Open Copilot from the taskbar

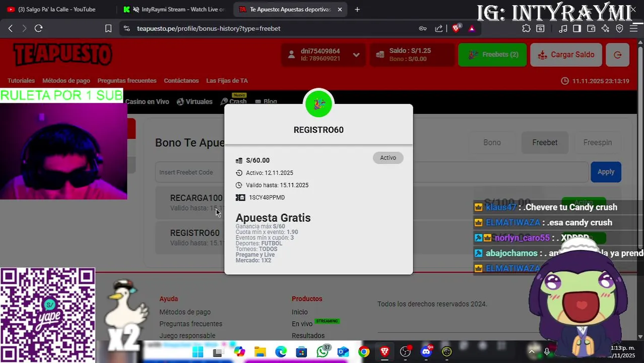(x=239, y=352)
